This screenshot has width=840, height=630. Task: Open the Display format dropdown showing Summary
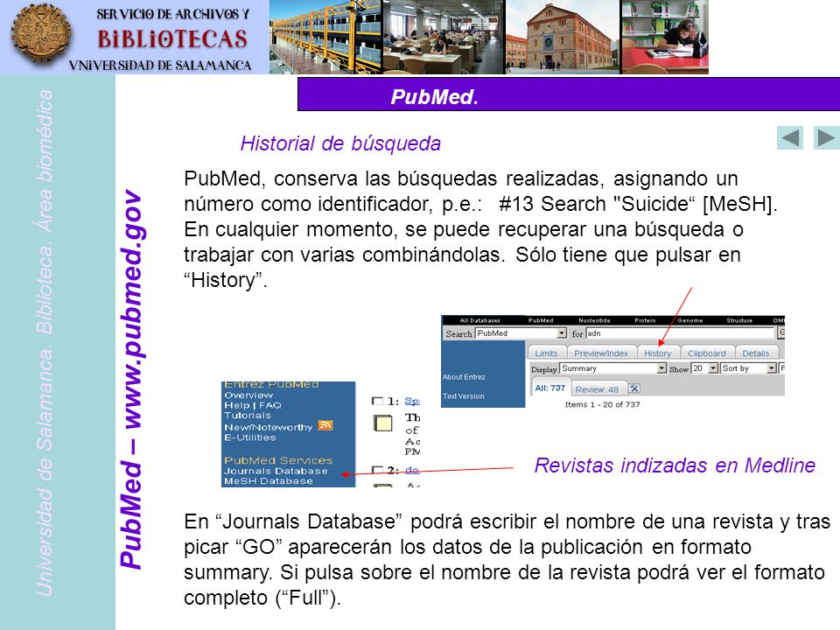tap(612, 368)
